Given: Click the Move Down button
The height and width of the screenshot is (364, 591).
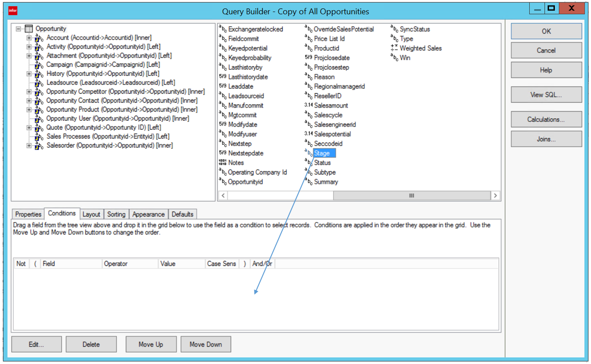Looking at the screenshot, I should coord(206,344).
